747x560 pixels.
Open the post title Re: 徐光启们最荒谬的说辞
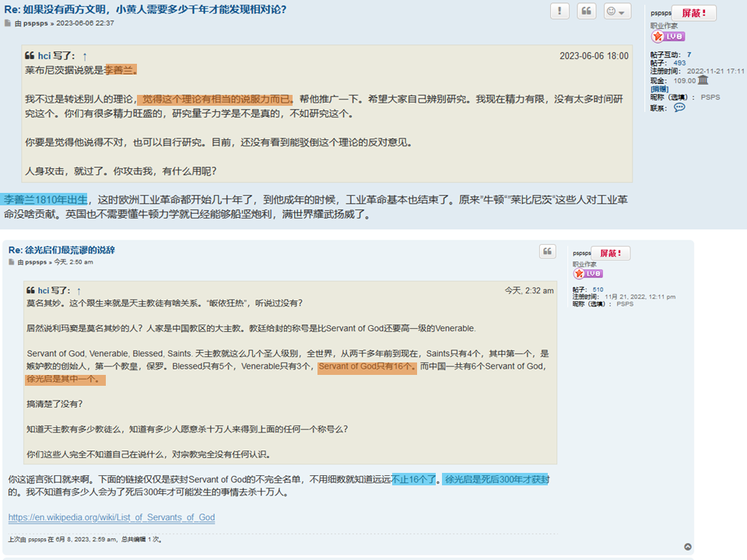tap(61, 250)
